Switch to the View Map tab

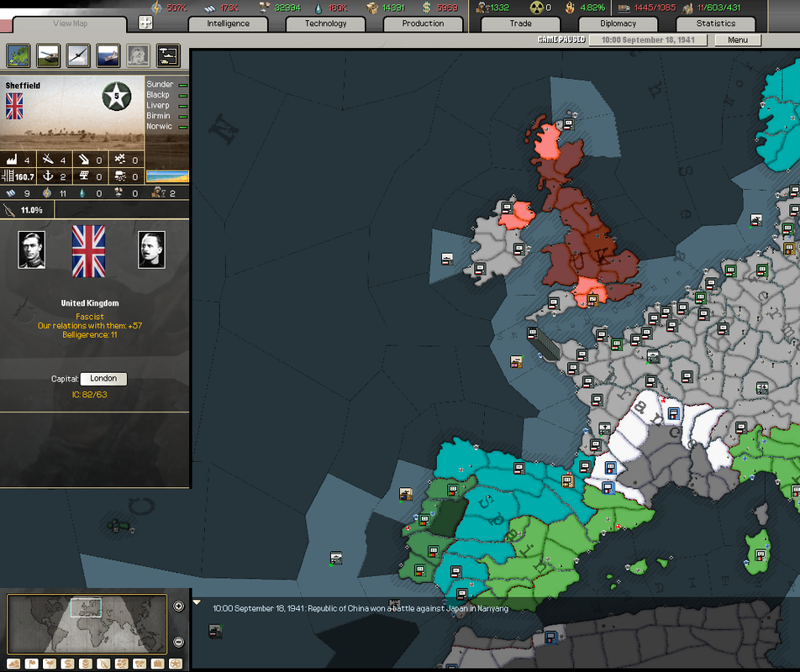pyautogui.click(x=70, y=24)
